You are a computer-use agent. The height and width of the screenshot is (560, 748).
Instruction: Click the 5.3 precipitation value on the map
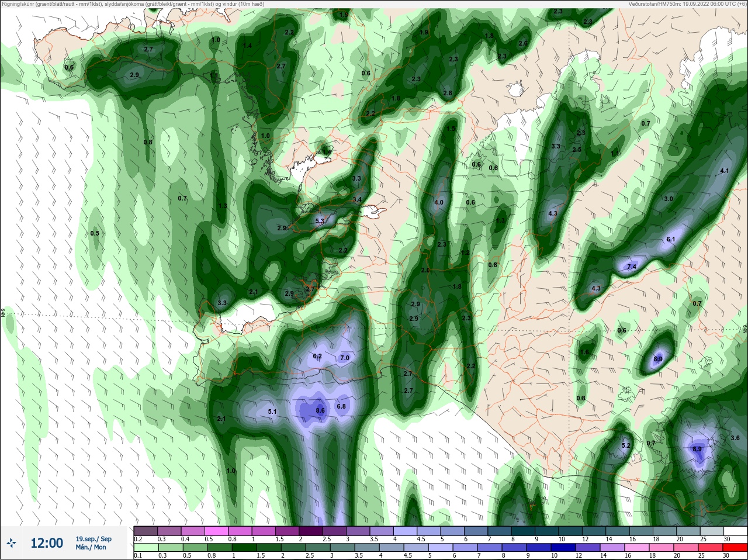319,221
